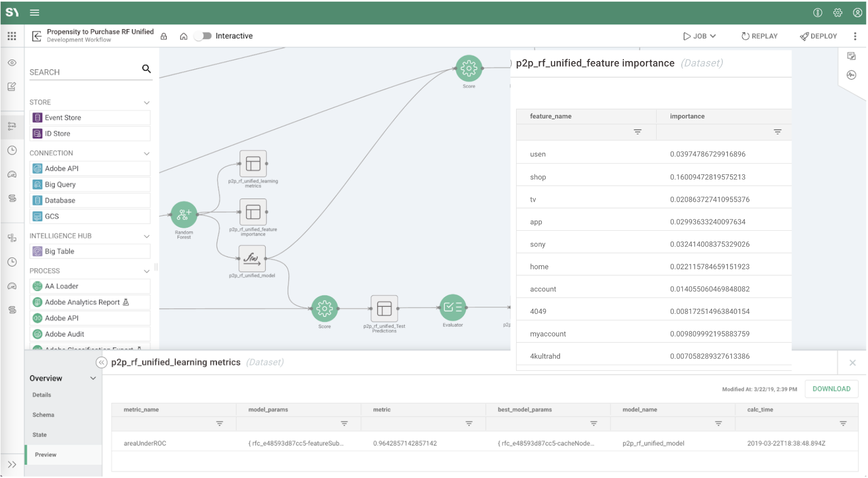The height and width of the screenshot is (478, 868).
Task: Expand the Overview section chevron
Action: click(x=93, y=379)
